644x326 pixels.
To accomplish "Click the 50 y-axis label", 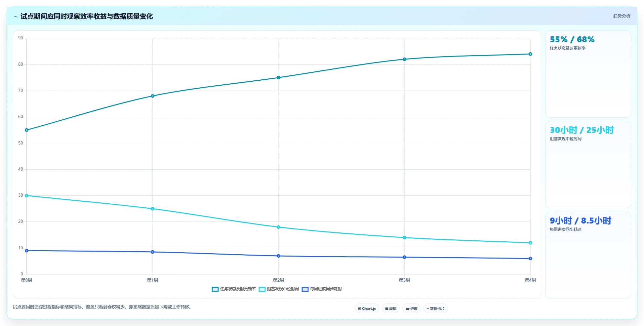I will pos(20,143).
